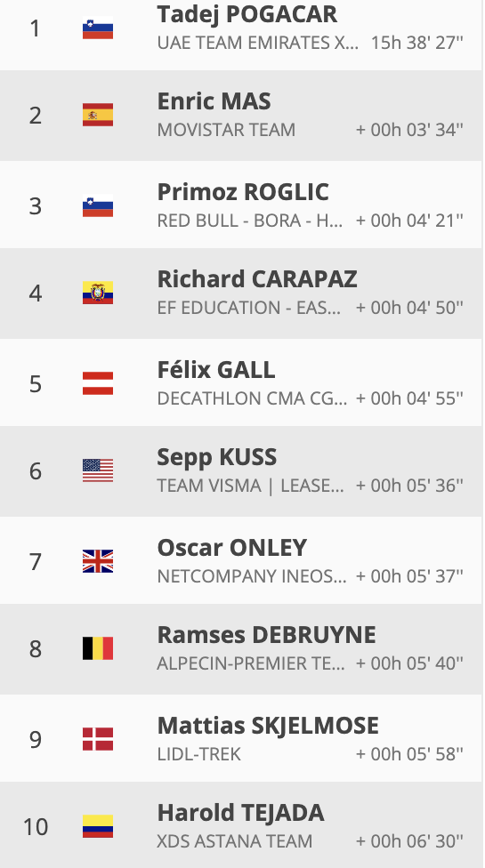Click the Slovenian flag beside Tadej POGACAR
The image size is (485, 868).
pos(97,28)
